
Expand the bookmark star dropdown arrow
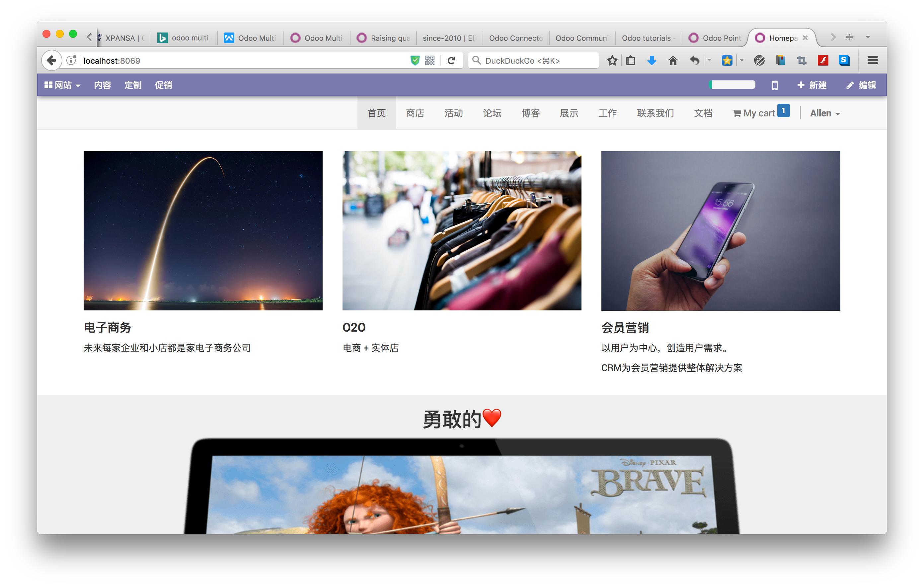tap(741, 60)
